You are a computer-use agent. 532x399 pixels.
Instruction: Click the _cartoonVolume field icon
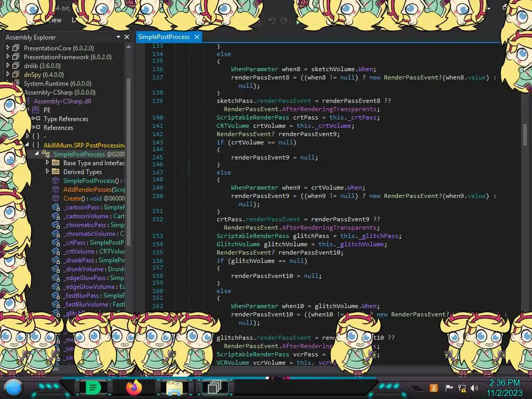56,216
